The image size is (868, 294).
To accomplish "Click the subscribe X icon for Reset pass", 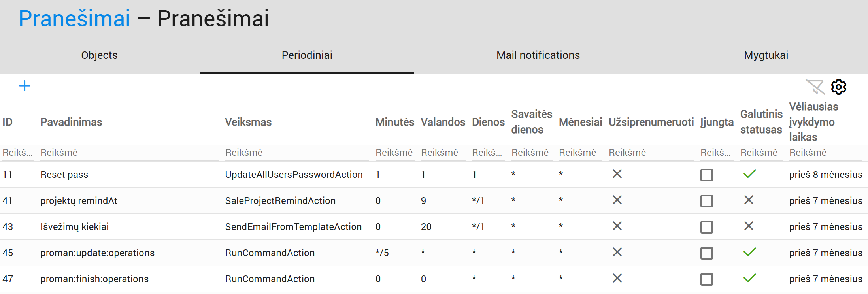I will [617, 174].
